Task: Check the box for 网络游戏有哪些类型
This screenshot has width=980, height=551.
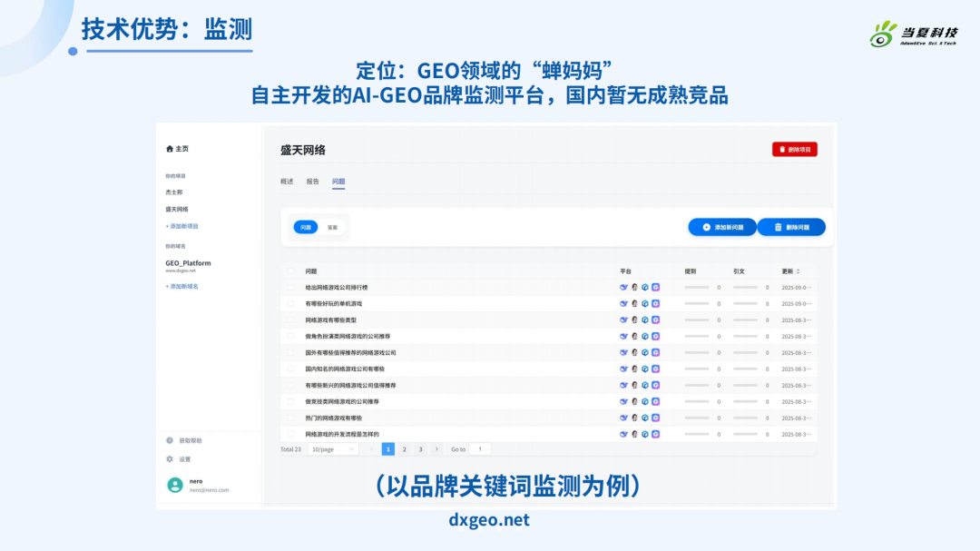Action: point(290,320)
